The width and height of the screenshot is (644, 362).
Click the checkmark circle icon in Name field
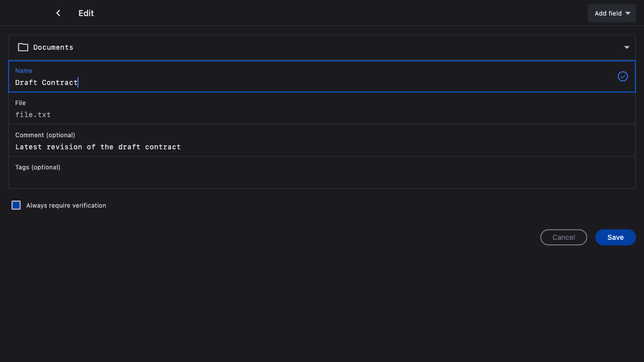click(623, 76)
